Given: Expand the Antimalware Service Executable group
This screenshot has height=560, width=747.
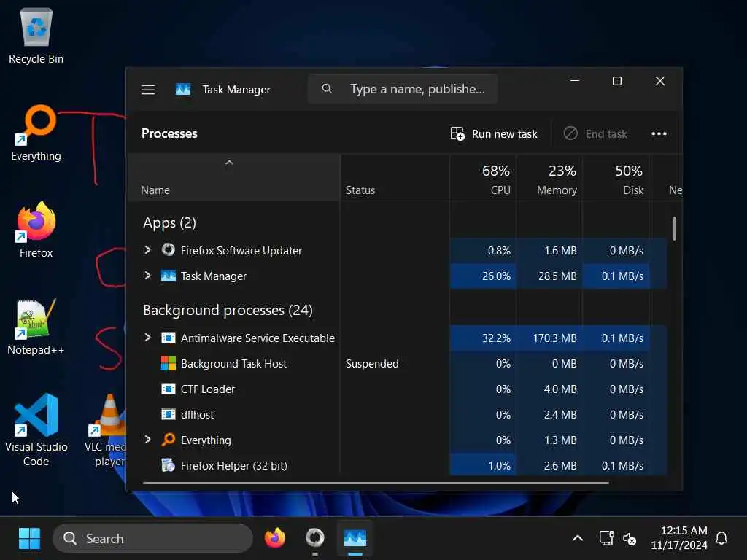Looking at the screenshot, I should point(147,337).
